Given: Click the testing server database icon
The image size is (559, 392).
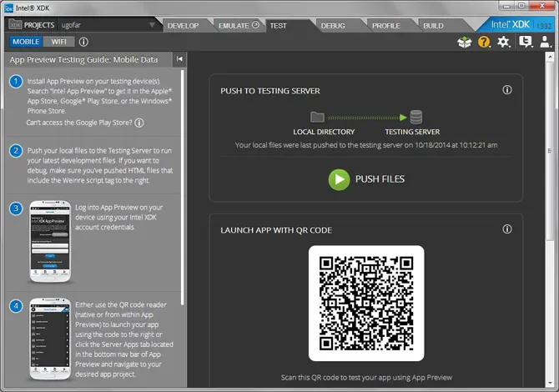Looking at the screenshot, I should coord(416,117).
